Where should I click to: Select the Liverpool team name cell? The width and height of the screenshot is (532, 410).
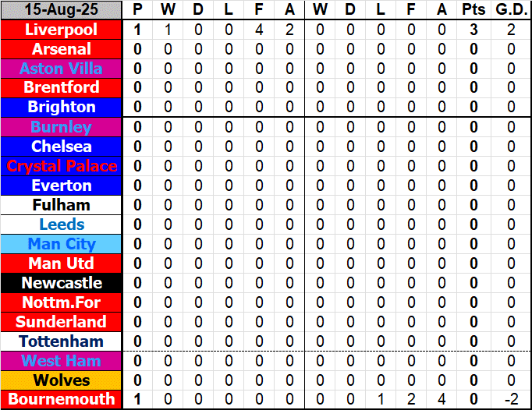pyautogui.click(x=62, y=30)
